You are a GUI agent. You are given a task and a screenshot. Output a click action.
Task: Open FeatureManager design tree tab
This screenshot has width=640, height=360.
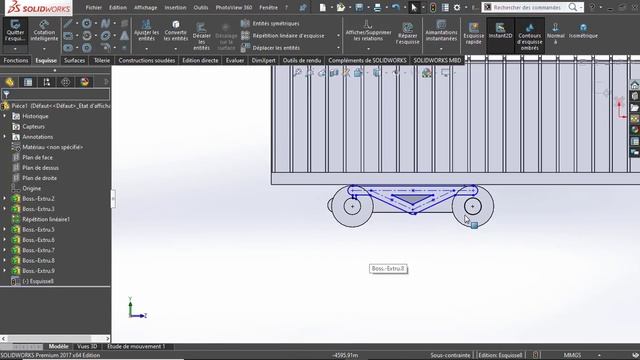pos(9,82)
